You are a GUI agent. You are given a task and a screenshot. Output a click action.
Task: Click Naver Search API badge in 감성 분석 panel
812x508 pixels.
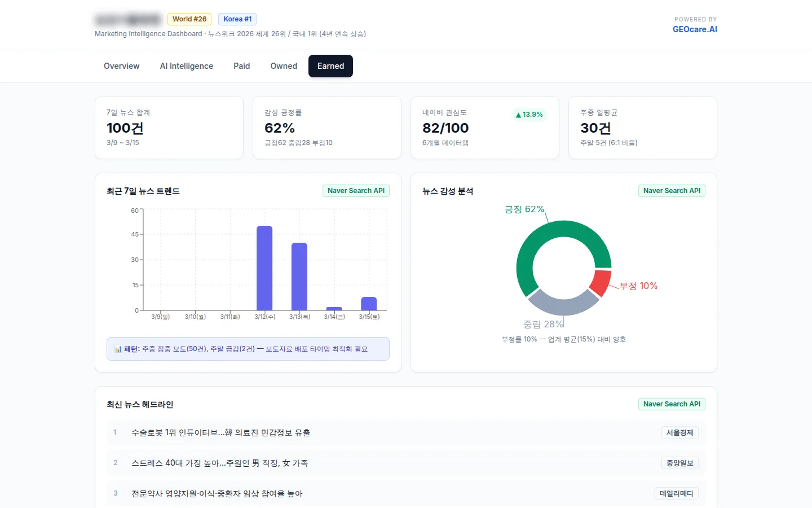pos(672,191)
